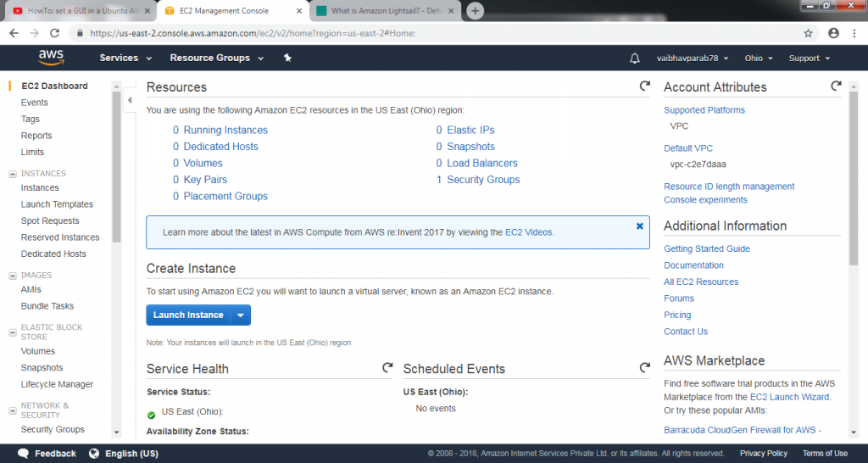The width and height of the screenshot is (868, 463).
Task: Refresh the Account Attributes panel
Action: 836,86
